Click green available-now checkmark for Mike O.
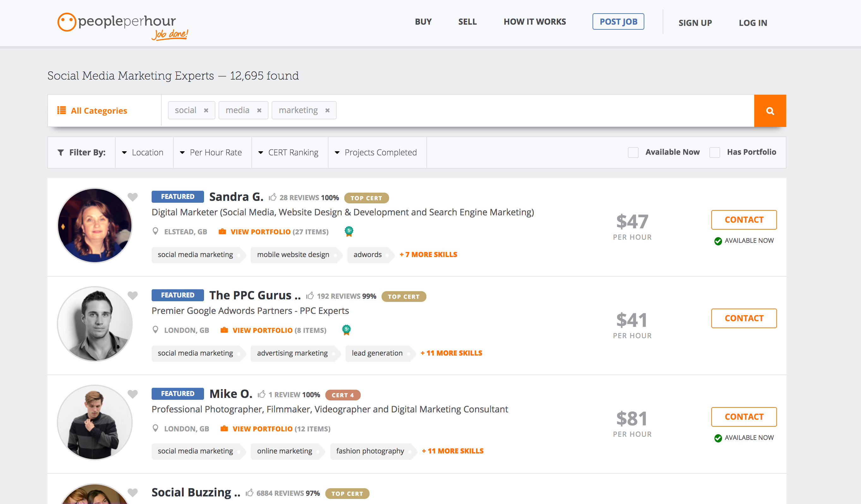The height and width of the screenshot is (504, 861). pos(718,438)
